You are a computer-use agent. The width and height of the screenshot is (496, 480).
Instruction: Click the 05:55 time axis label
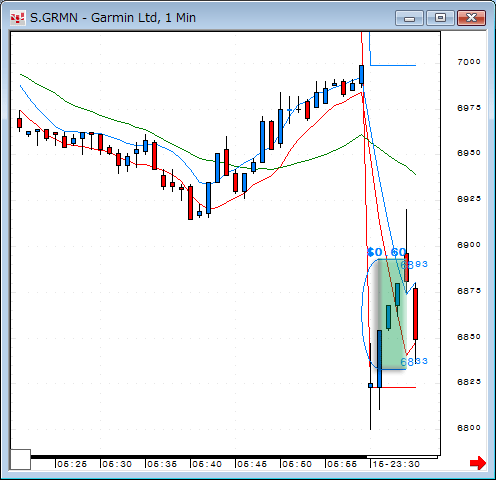[x=342, y=464]
